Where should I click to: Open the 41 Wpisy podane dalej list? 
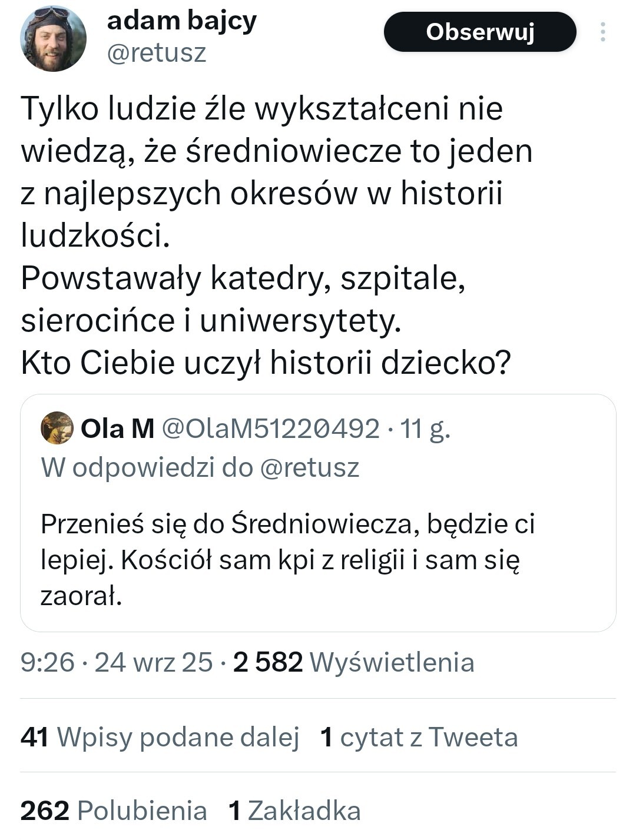[x=160, y=737]
